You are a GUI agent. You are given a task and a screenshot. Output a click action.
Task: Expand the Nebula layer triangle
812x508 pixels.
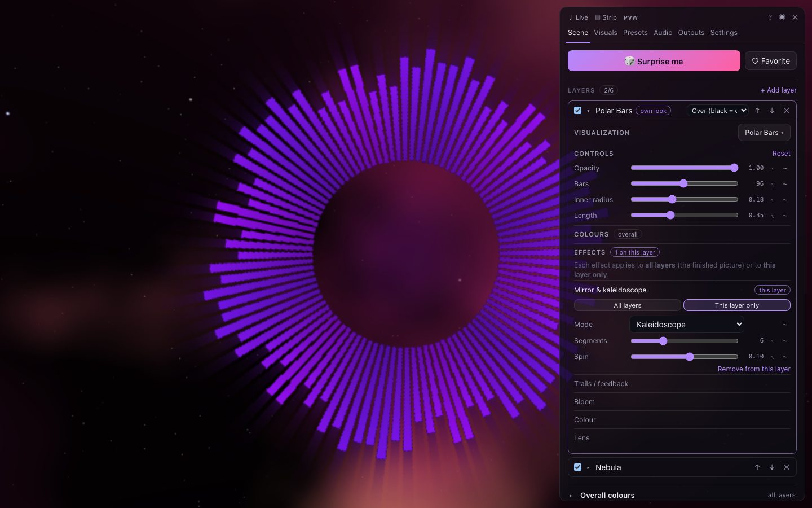(588, 467)
